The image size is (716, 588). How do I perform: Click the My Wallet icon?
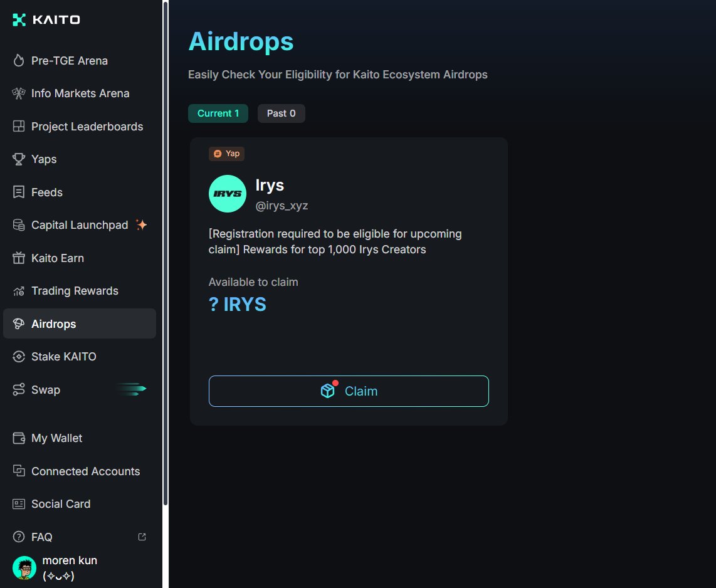click(19, 438)
